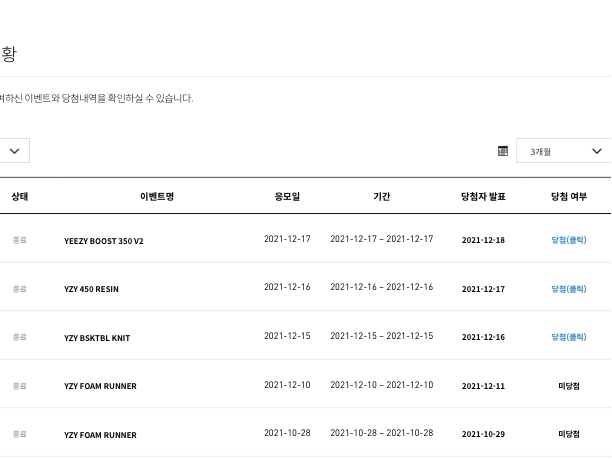Click period 2021-12-17 – 2021-12-17

(x=382, y=239)
